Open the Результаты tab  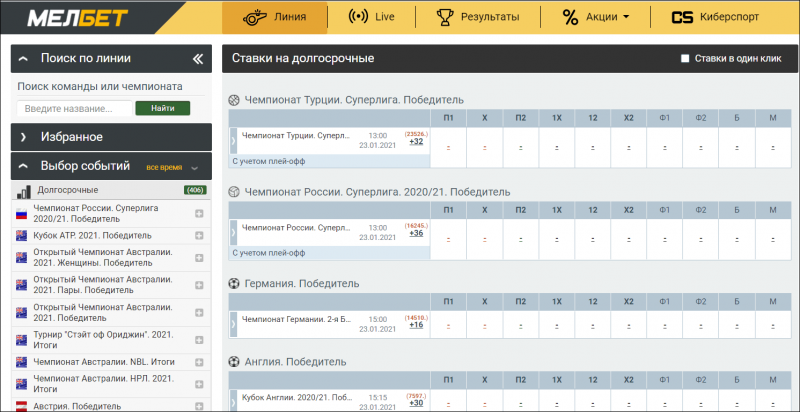click(478, 17)
